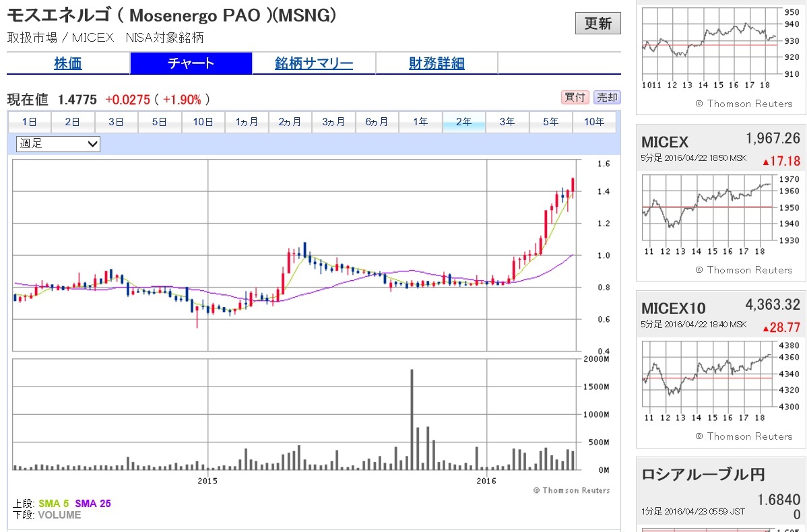Click the モスエネルゴ Mosenergo PAO title
This screenshot has width=807, height=532.
(x=171, y=15)
